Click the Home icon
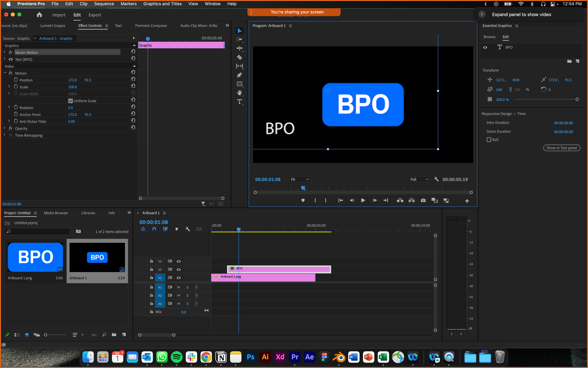Image resolution: width=588 pixels, height=368 pixels. (x=39, y=15)
